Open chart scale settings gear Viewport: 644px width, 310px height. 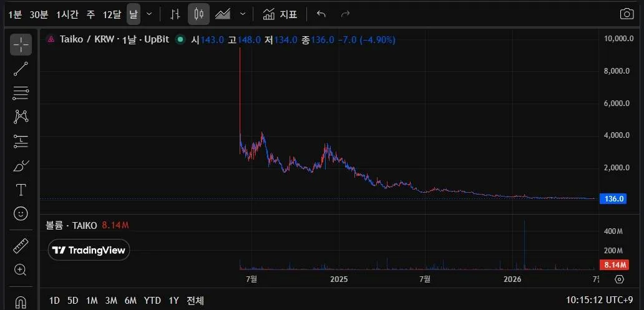(x=620, y=279)
